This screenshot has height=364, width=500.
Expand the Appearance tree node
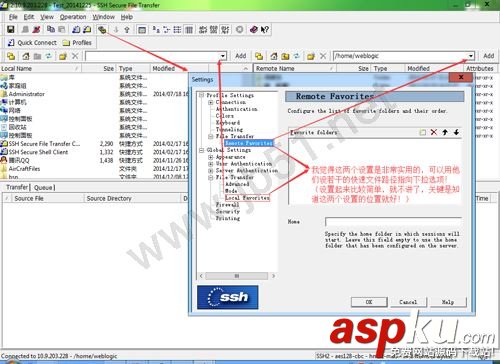(211, 157)
